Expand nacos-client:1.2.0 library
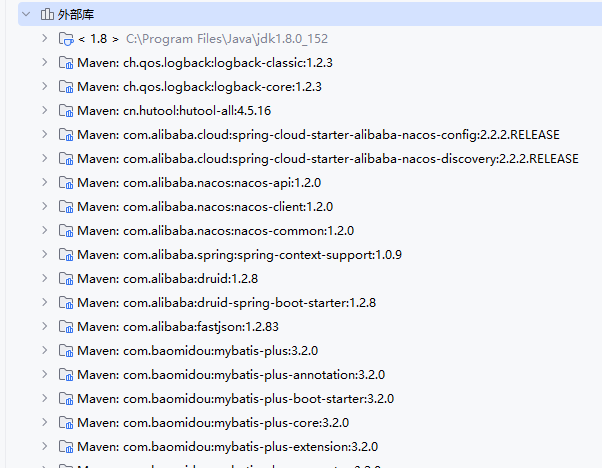Viewport: 602px width, 468px height. coord(45,207)
